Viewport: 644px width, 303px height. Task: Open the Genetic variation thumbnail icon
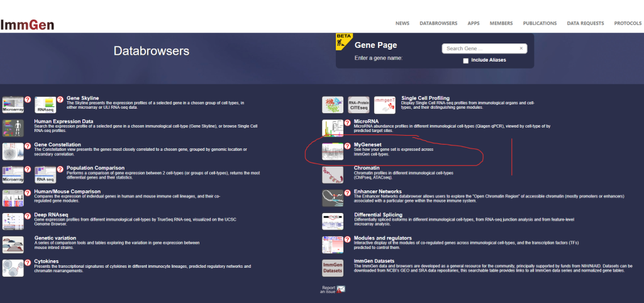click(13, 245)
